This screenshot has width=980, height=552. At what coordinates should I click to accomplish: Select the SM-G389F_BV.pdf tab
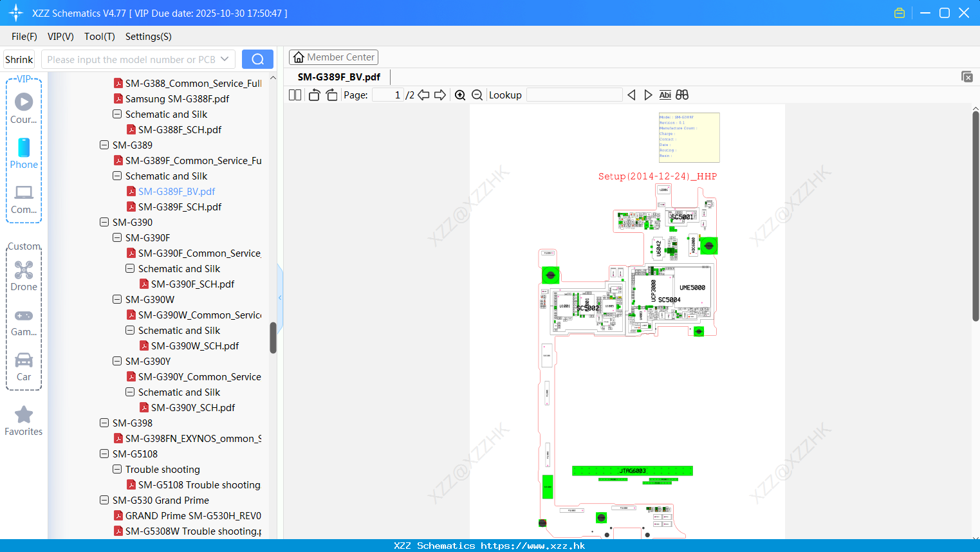click(339, 77)
